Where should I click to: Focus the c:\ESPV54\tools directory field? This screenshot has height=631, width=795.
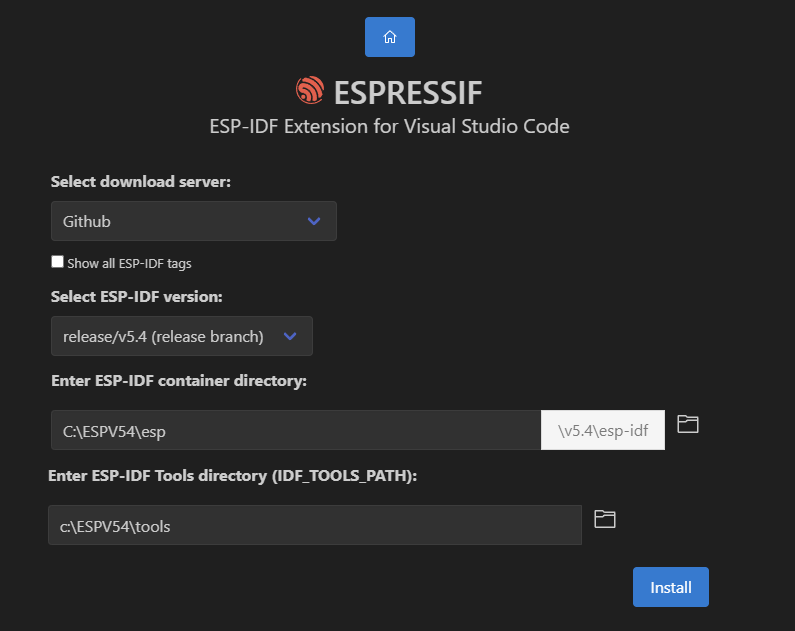pyautogui.click(x=315, y=525)
